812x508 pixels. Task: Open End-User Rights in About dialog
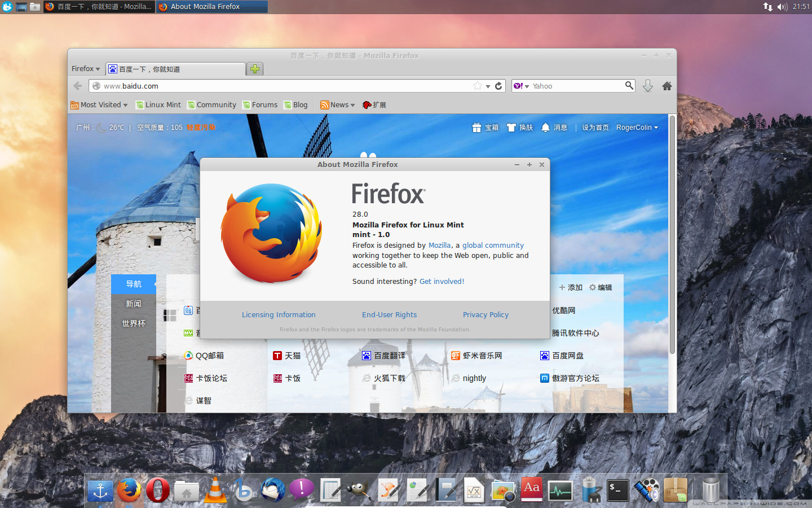(389, 315)
